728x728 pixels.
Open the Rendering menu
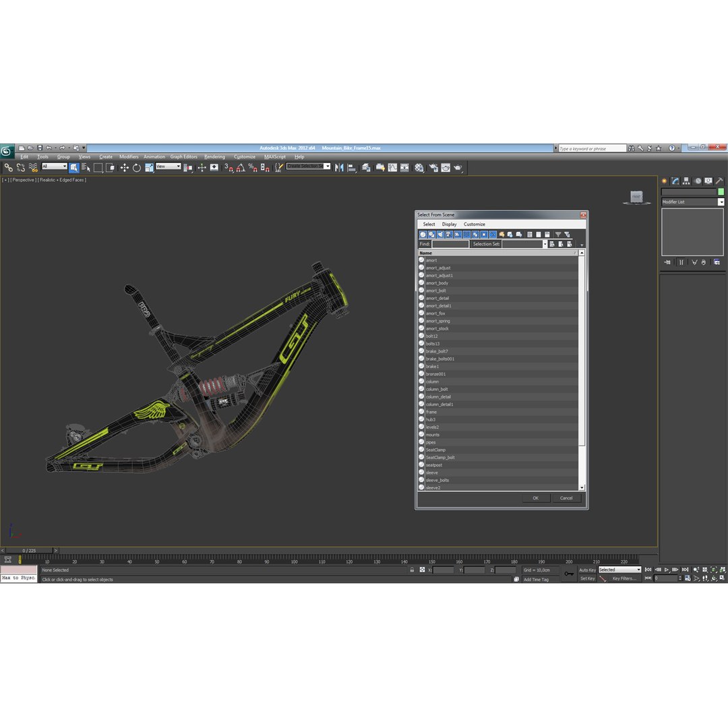pos(214,157)
